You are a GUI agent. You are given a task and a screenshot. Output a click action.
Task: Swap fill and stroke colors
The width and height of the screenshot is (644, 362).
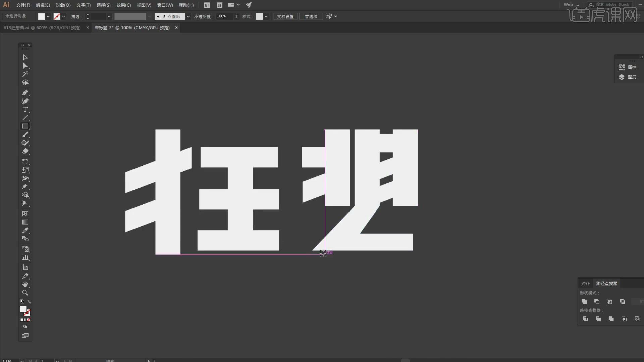(x=29, y=302)
